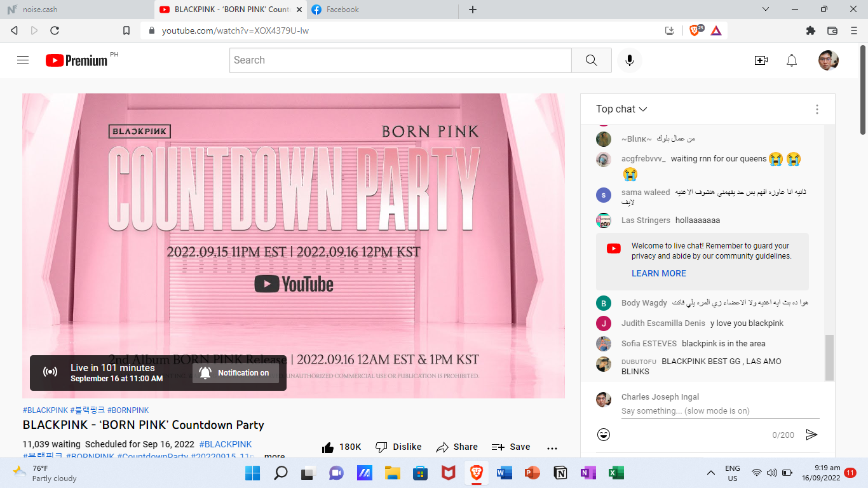Switch to the Facebook tab

384,10
